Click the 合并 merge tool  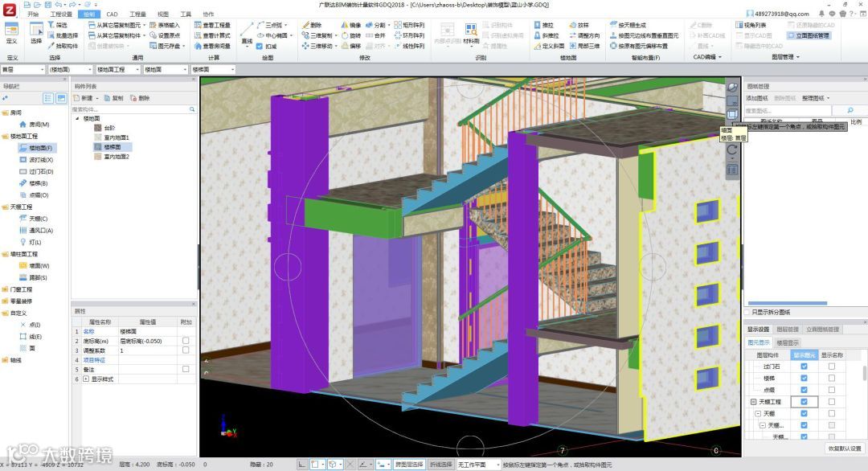375,35
